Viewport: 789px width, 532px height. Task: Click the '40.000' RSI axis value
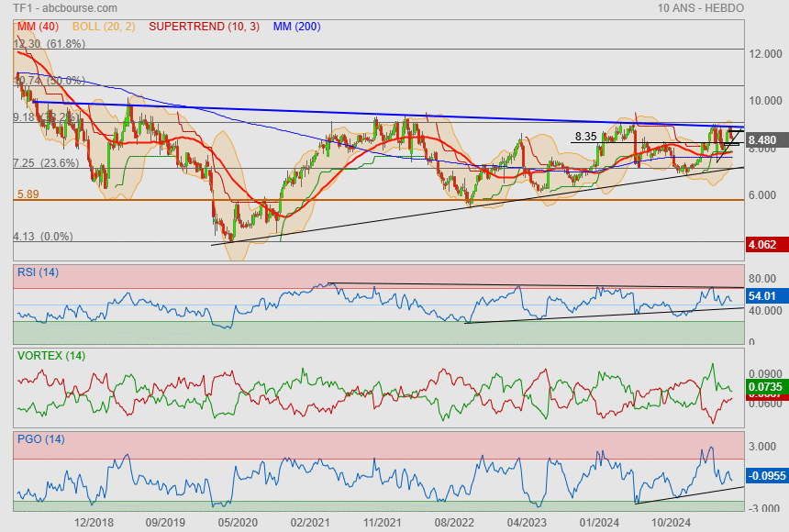click(765, 311)
